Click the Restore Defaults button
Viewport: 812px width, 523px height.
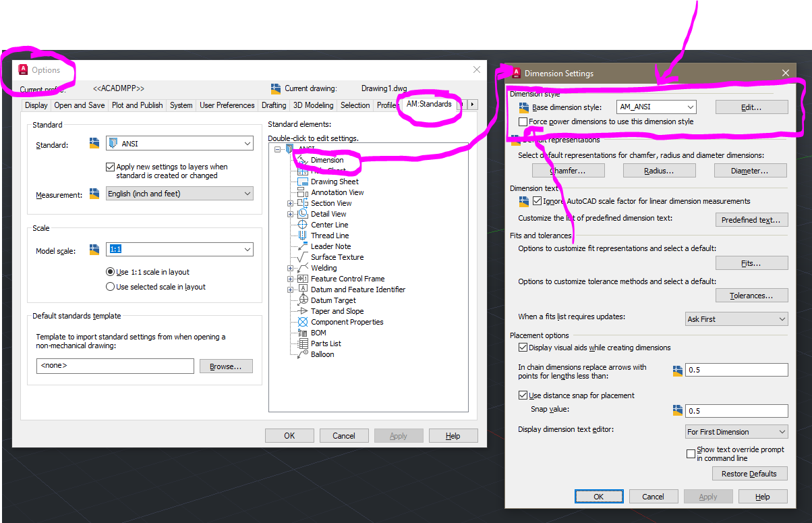[x=749, y=473]
